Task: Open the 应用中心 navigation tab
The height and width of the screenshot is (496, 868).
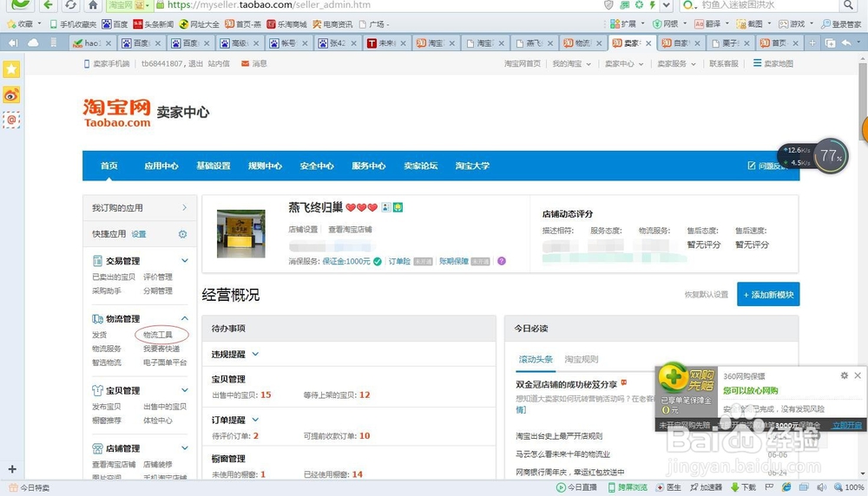Action: [161, 166]
